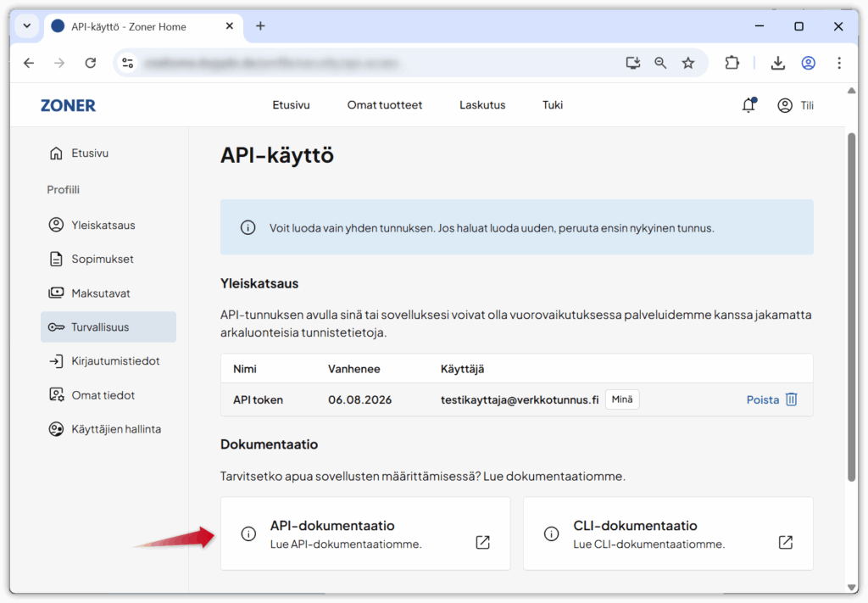Open Chrome three-dot menu
This screenshot has height=603, width=868.
tap(838, 63)
